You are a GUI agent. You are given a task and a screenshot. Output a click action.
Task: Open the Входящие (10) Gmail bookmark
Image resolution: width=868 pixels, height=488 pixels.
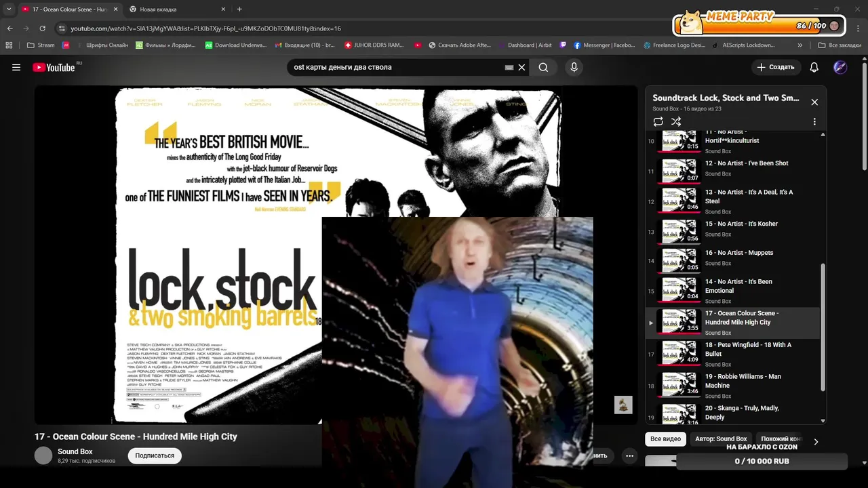(x=304, y=45)
